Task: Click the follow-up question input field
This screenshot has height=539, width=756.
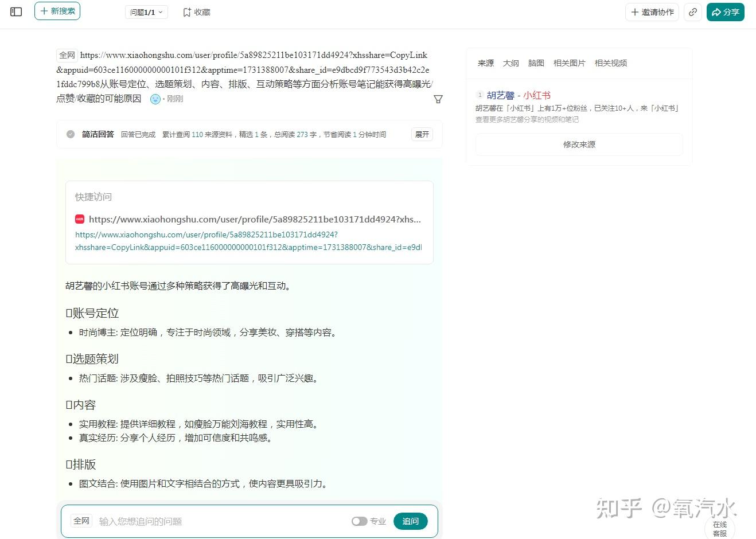Action: (x=221, y=521)
